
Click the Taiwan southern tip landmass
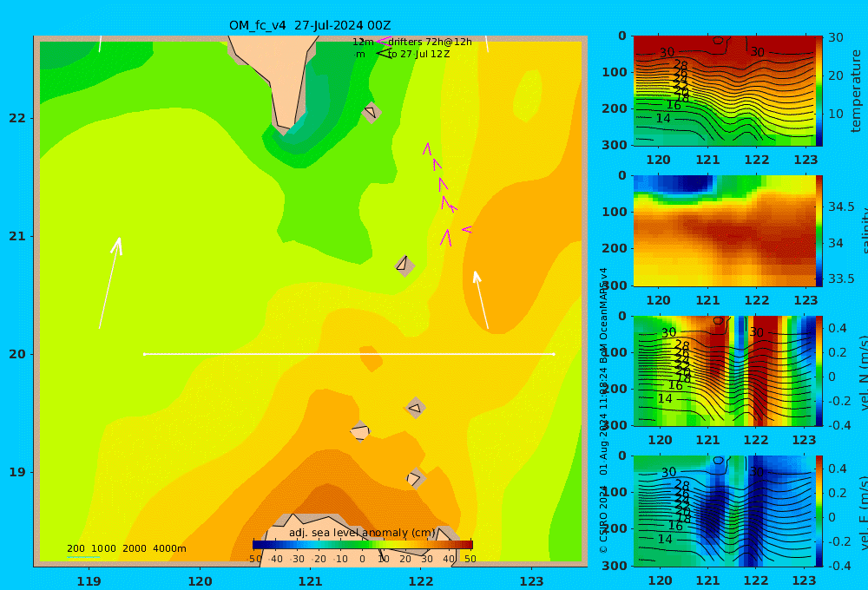click(279, 77)
